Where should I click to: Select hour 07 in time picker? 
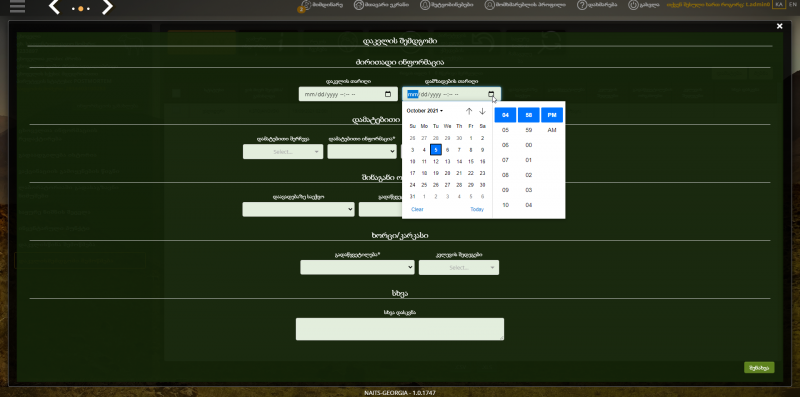[505, 160]
